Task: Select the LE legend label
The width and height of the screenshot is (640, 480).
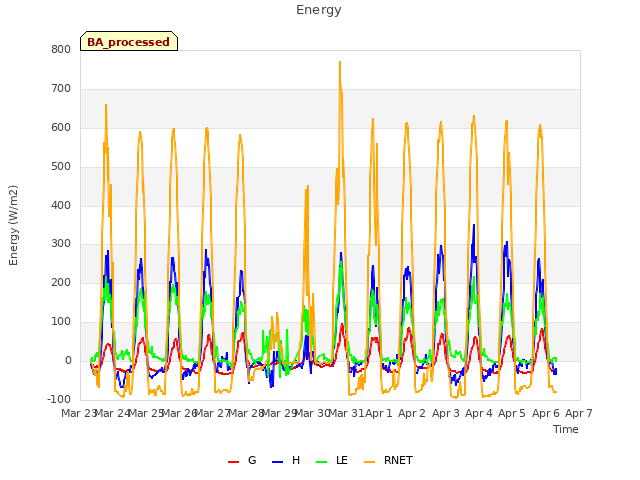Action: [342, 460]
